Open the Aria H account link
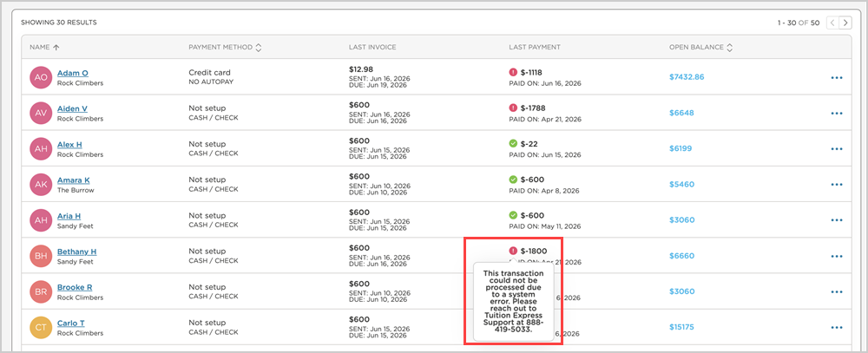The width and height of the screenshot is (868, 353). pos(69,216)
